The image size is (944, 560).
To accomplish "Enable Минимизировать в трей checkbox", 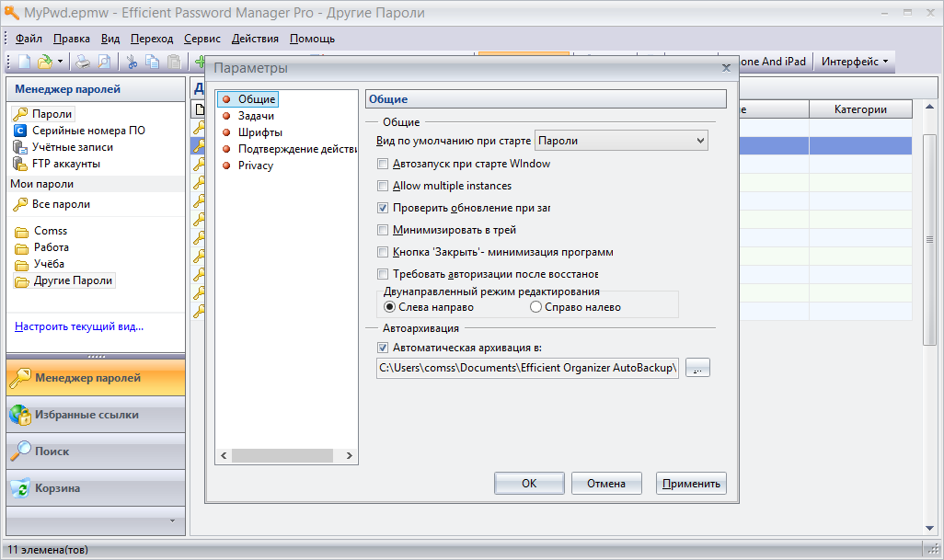I will click(383, 230).
